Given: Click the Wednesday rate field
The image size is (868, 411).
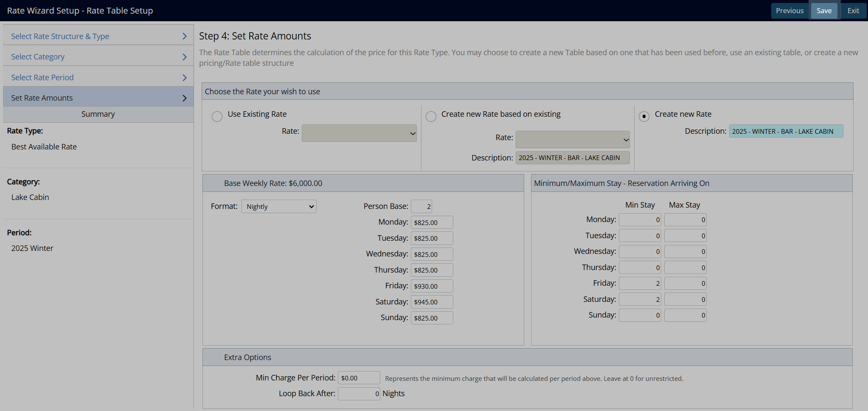Looking at the screenshot, I should [432, 254].
